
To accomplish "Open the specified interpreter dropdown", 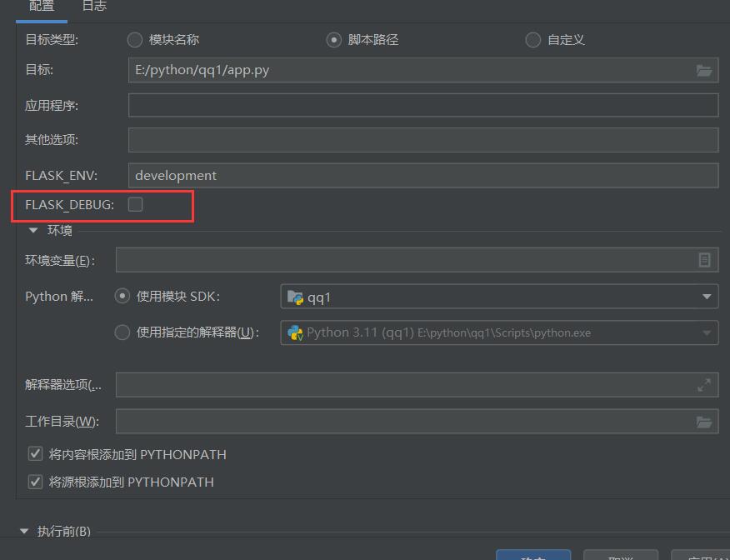I will point(705,332).
